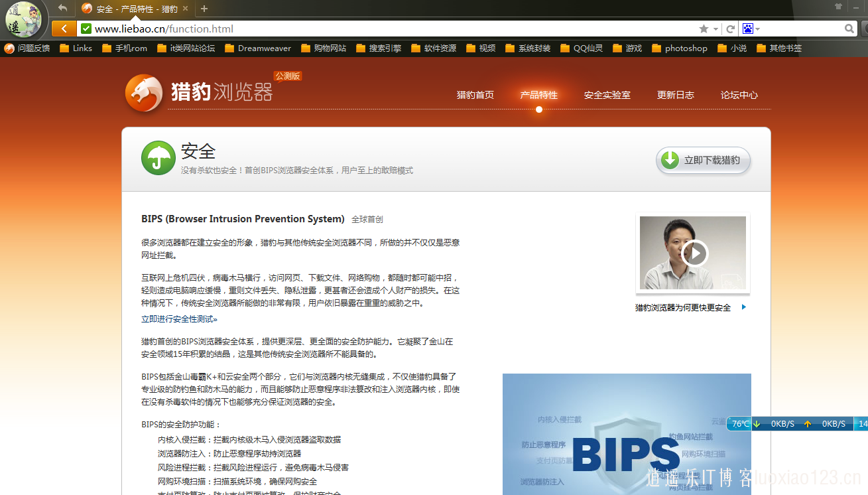Click the undo closed tab arrow icon
Viewport: 868px width, 495px height.
click(62, 8)
